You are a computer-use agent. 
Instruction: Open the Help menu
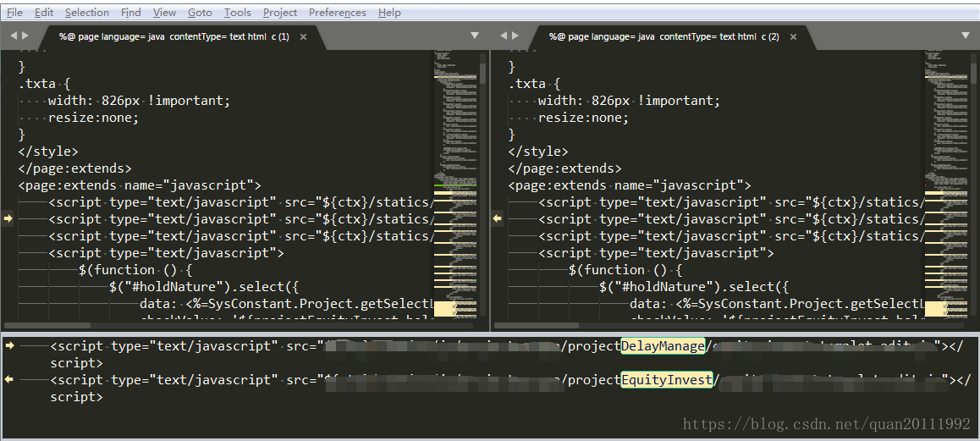coord(389,13)
